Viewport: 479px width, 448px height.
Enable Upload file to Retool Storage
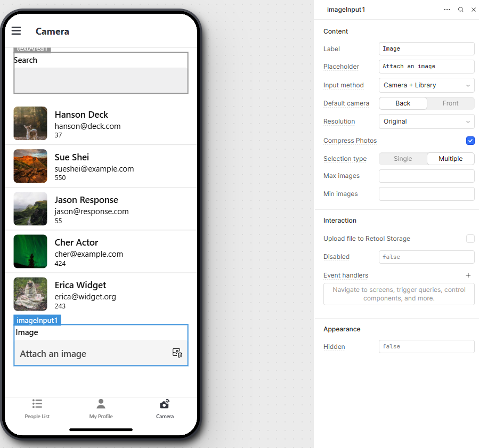coord(470,239)
